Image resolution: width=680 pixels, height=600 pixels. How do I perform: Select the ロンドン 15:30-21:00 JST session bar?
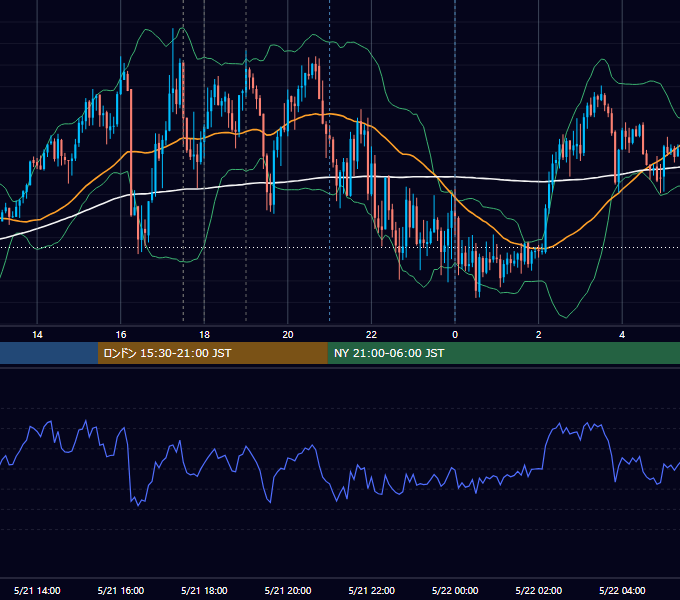click(212, 353)
